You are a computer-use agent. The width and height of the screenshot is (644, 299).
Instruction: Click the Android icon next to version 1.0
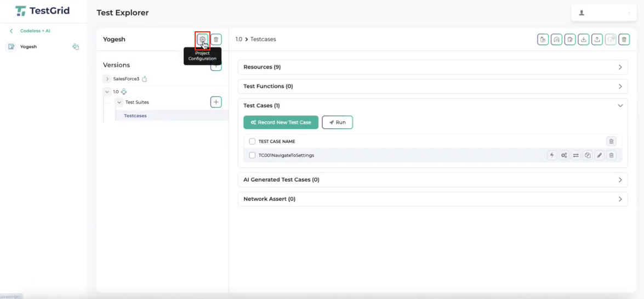123,92
